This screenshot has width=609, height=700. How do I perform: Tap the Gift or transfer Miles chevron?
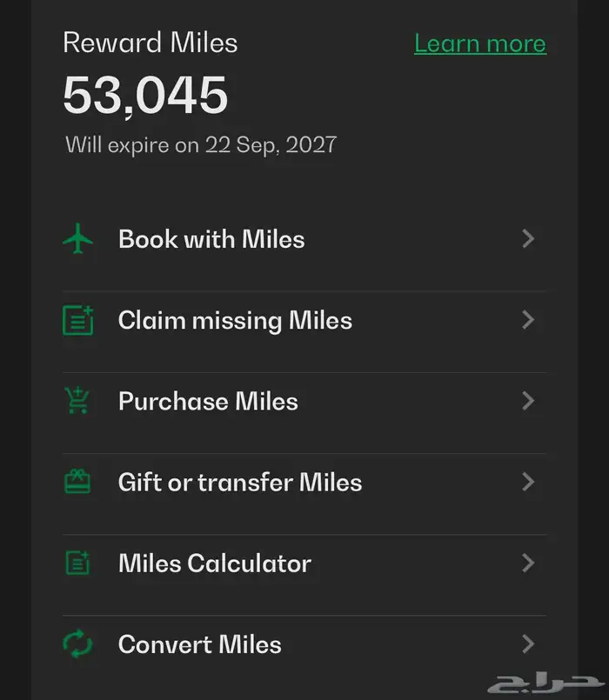(x=527, y=482)
